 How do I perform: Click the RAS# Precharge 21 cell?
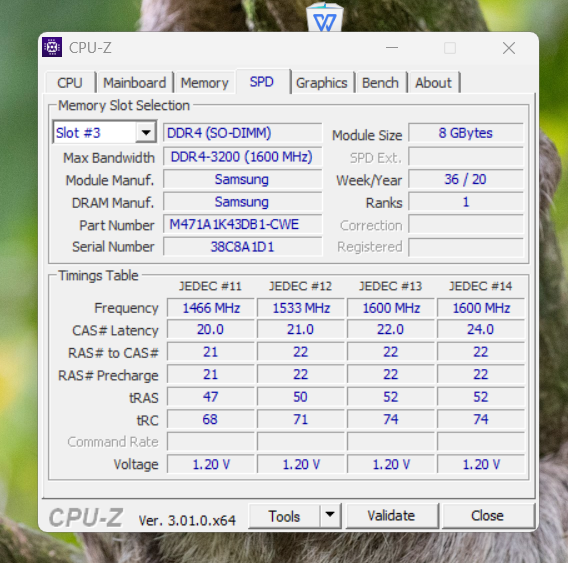[211, 375]
